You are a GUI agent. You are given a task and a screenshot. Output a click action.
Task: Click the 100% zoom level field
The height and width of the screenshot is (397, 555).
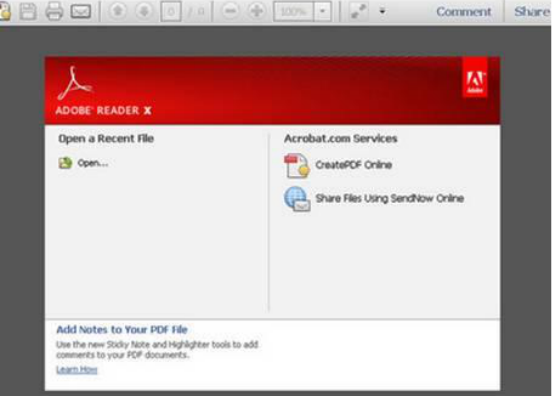293,11
